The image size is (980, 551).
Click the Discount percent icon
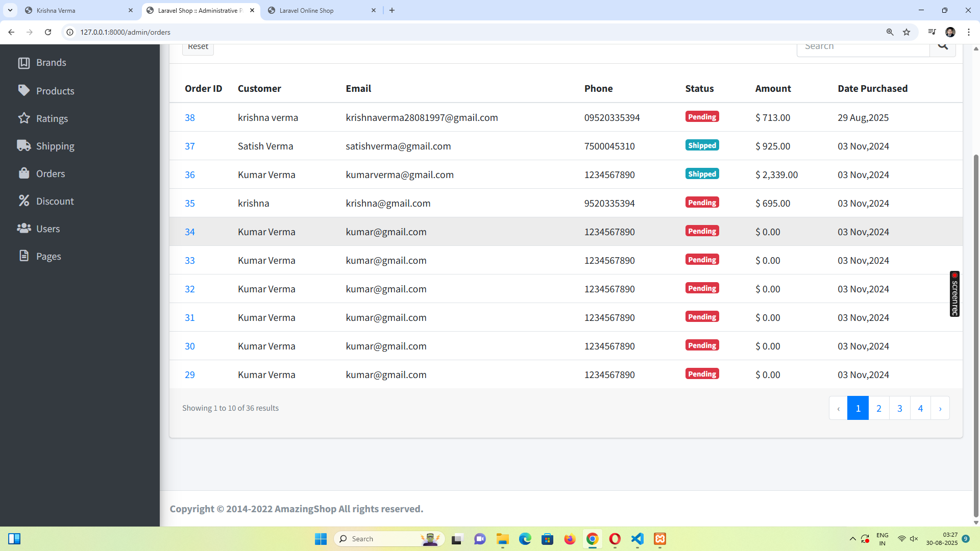click(x=24, y=201)
